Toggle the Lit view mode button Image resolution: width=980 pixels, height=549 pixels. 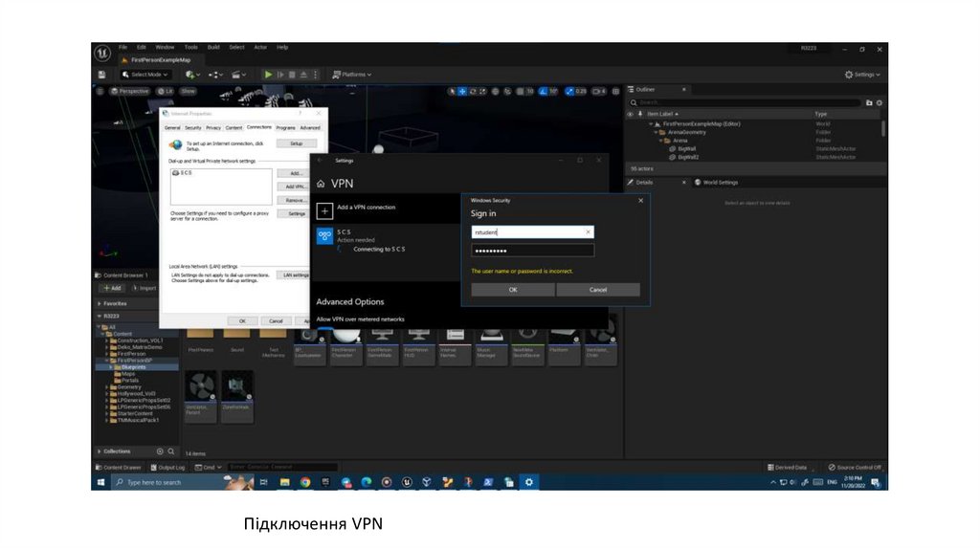(165, 91)
